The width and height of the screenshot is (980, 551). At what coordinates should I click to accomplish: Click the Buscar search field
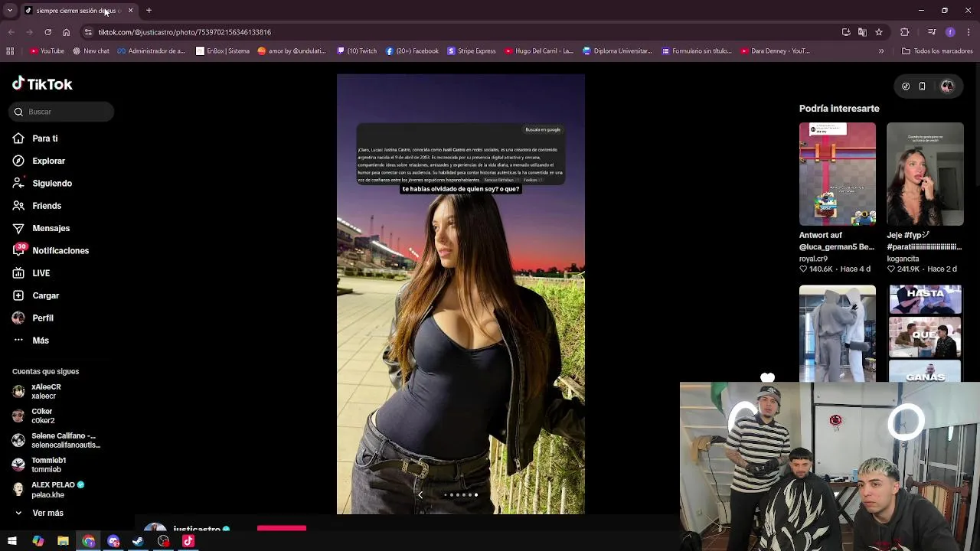coord(62,112)
